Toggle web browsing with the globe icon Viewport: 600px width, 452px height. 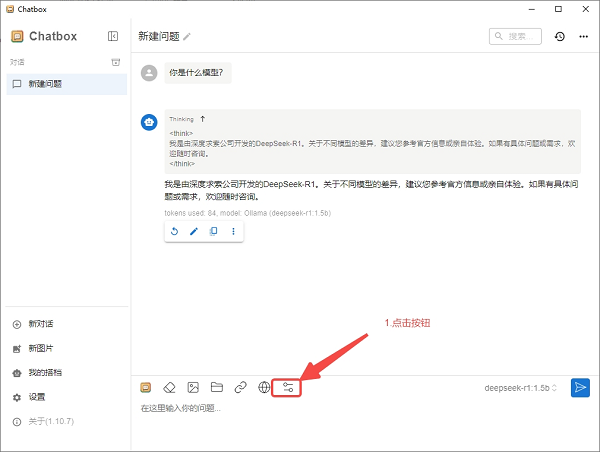pos(264,388)
